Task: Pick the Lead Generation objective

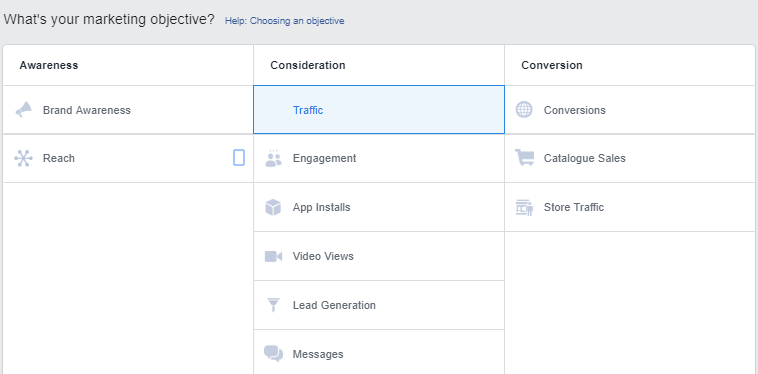Action: (x=379, y=305)
